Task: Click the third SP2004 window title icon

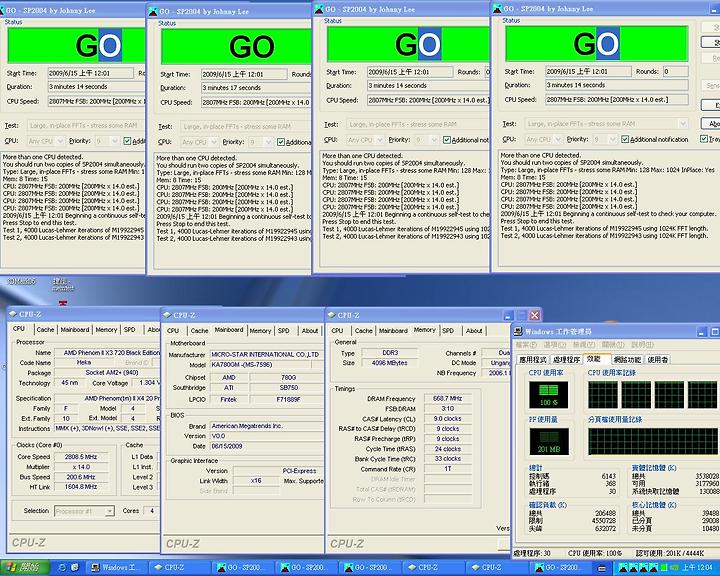Action: pos(319,9)
